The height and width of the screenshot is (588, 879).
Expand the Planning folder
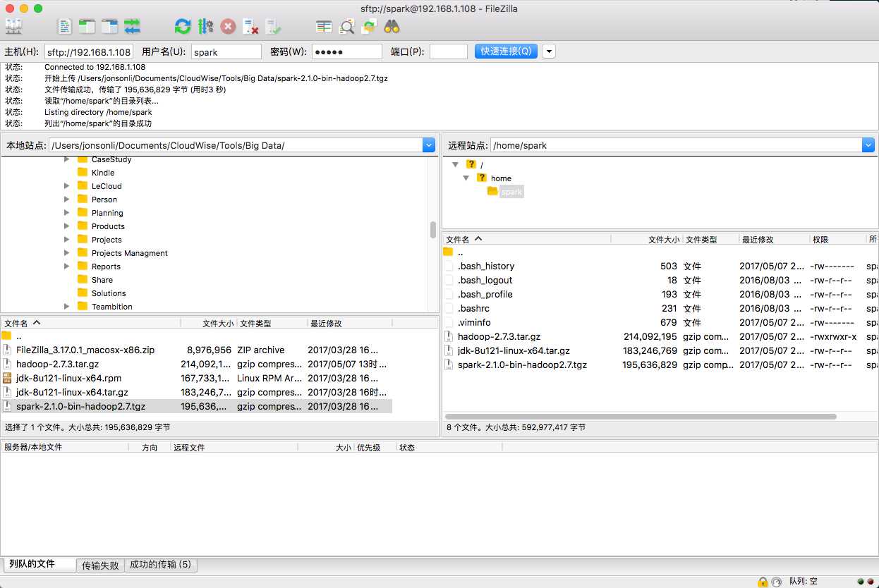point(67,213)
